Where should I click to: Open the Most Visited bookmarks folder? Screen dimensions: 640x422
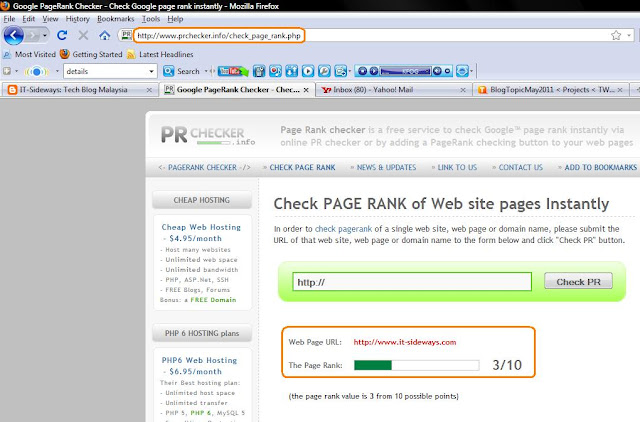[x=29, y=54]
